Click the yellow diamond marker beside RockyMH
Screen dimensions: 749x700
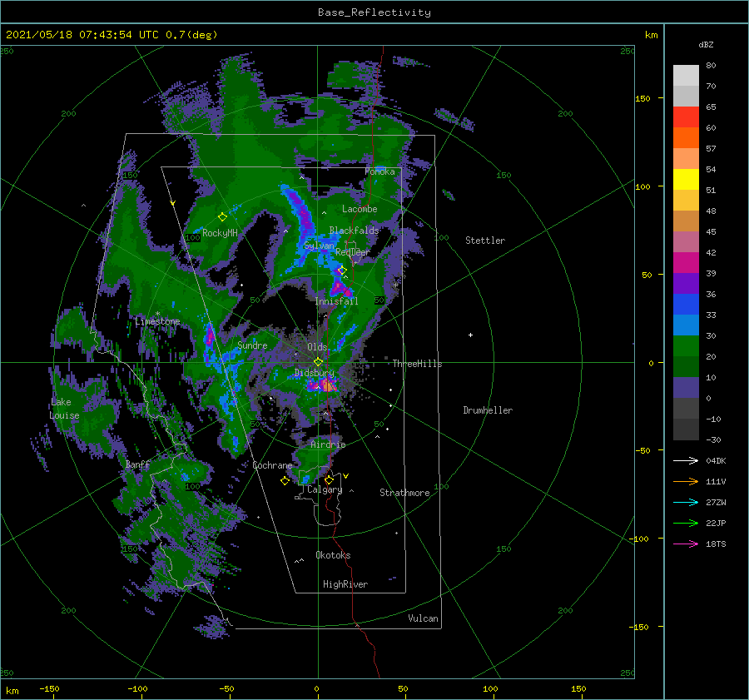[x=222, y=217]
